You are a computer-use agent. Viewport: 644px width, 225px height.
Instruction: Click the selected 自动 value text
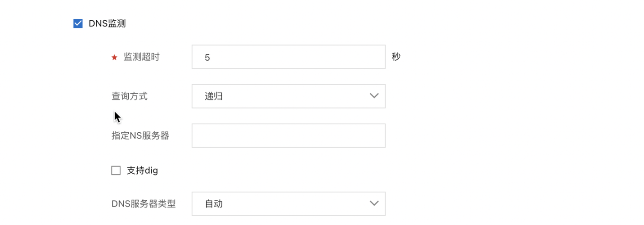214,204
